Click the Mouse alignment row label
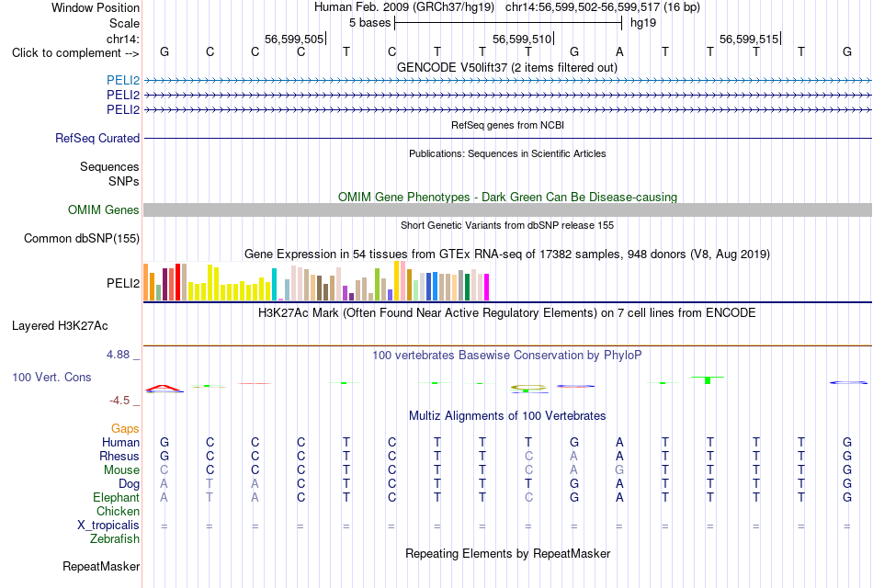Image resolution: width=873 pixels, height=588 pixels. point(121,470)
